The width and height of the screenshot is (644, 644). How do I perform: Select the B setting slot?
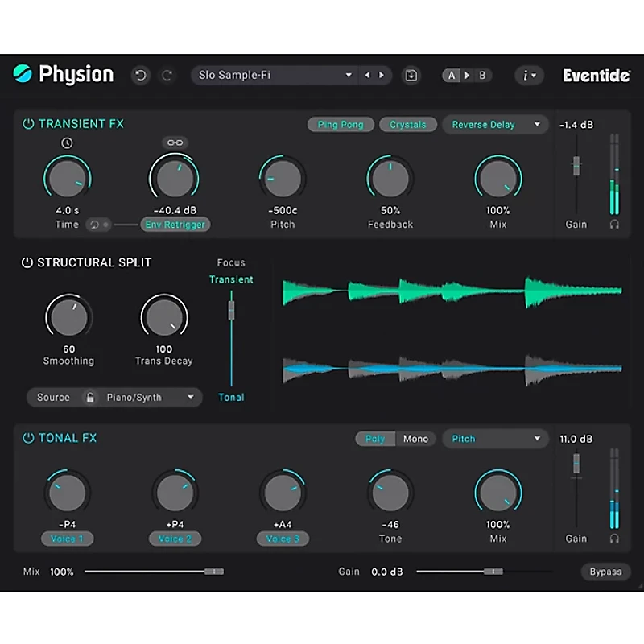click(x=482, y=76)
